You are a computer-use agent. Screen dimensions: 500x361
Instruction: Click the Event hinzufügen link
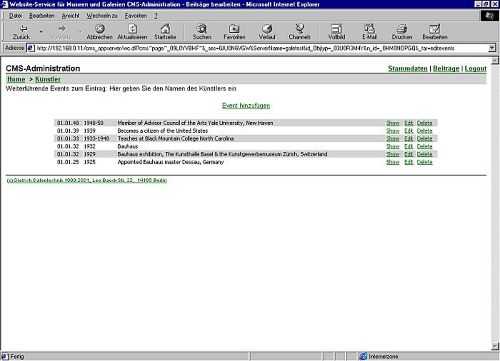tap(246, 106)
